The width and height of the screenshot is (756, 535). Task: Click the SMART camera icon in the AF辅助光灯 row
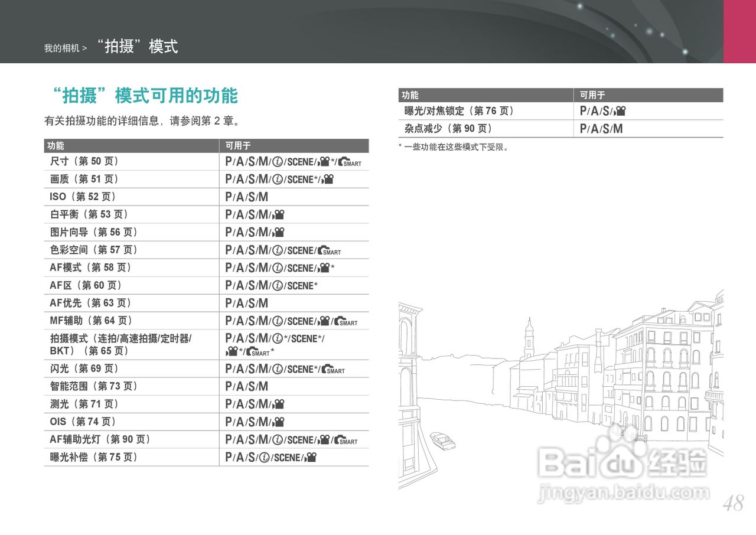click(346, 441)
